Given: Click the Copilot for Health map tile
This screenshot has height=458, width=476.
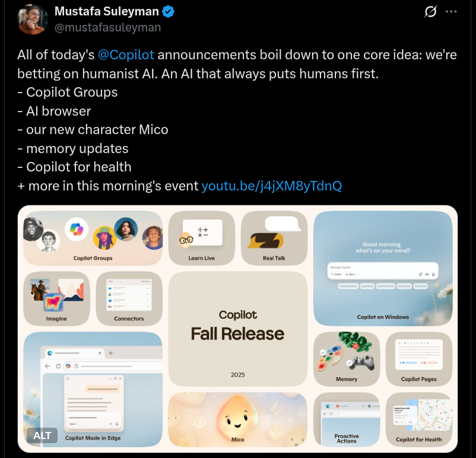Looking at the screenshot, I should pos(419,419).
